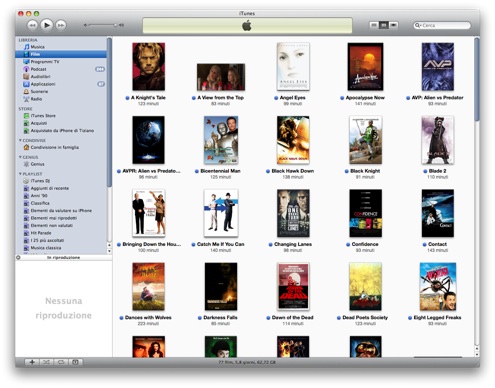Click the Contact movie title
Viewport: 495px width, 388px height.
coord(437,244)
